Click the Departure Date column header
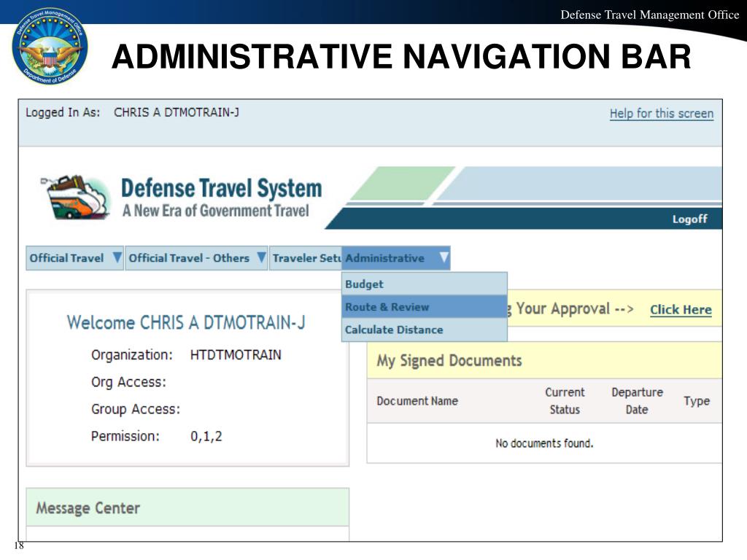The height and width of the screenshot is (560, 747). pos(637,401)
